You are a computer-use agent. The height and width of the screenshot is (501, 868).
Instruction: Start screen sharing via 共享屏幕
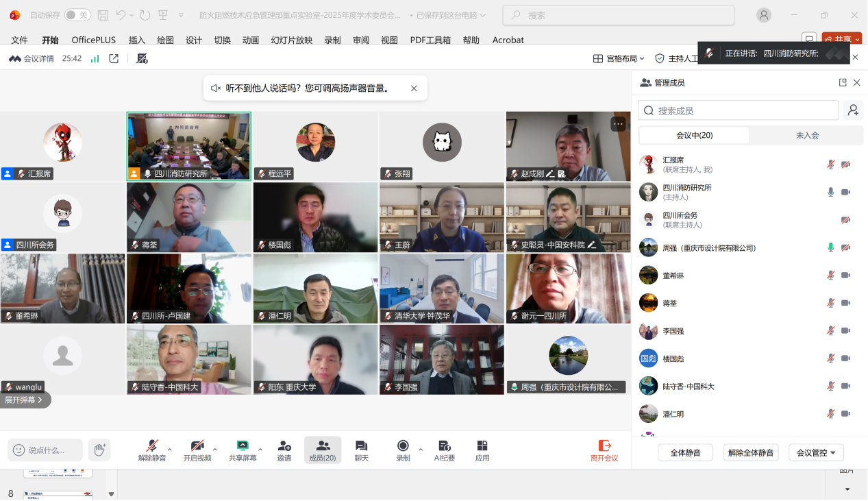pyautogui.click(x=243, y=450)
